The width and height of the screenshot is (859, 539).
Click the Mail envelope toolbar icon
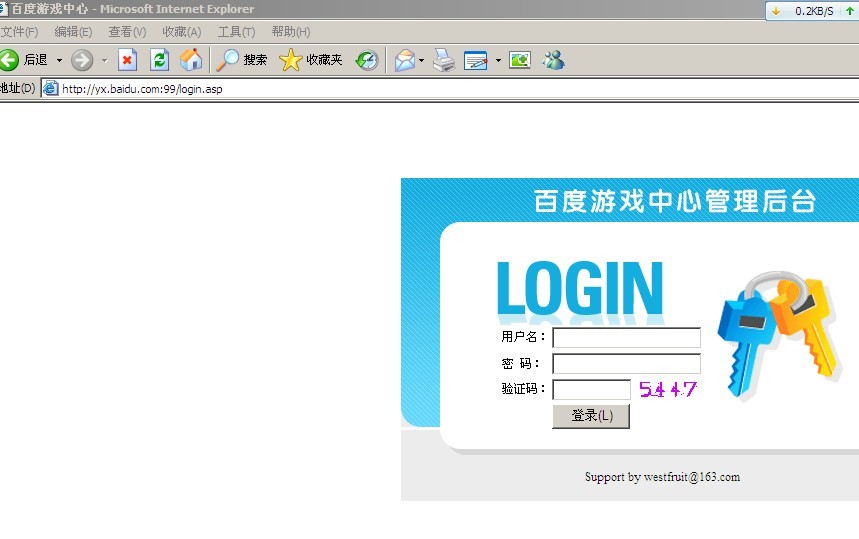click(405, 60)
